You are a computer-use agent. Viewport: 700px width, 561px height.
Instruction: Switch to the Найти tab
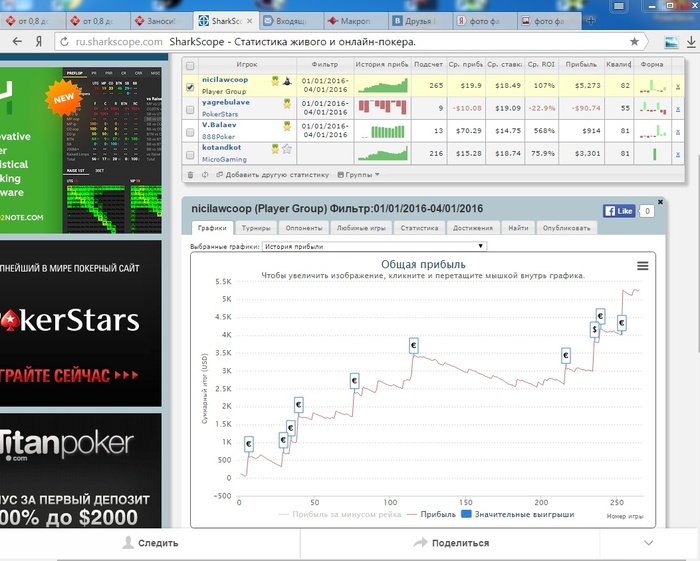pos(518,228)
